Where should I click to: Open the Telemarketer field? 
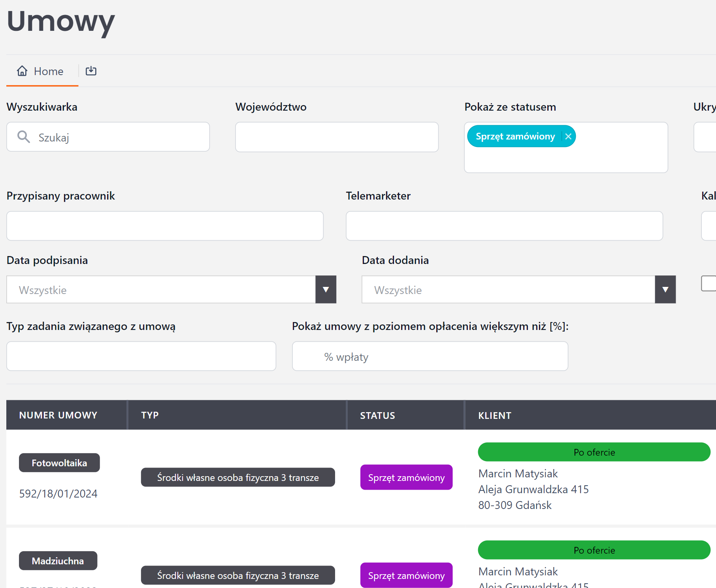(504, 226)
